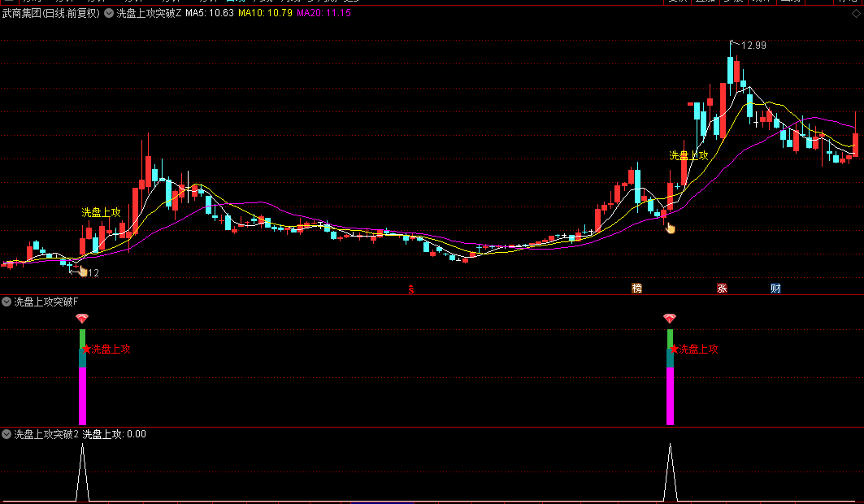
Task: Click the right red gem signal icon
Action: tap(670, 319)
